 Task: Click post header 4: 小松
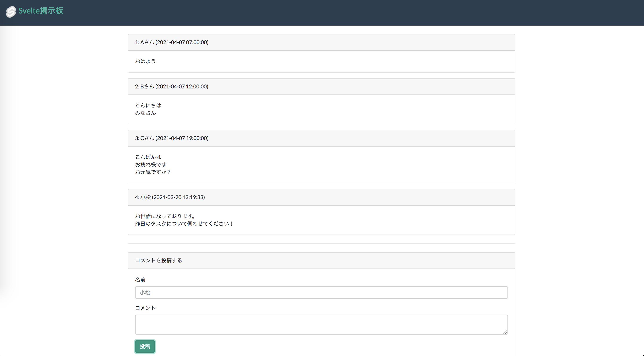[170, 197]
